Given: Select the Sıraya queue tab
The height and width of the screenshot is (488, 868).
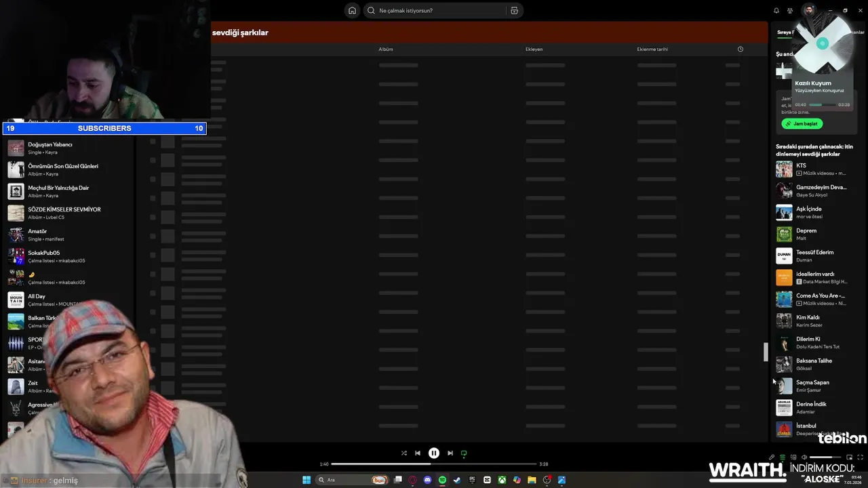Looking at the screenshot, I should (x=785, y=33).
